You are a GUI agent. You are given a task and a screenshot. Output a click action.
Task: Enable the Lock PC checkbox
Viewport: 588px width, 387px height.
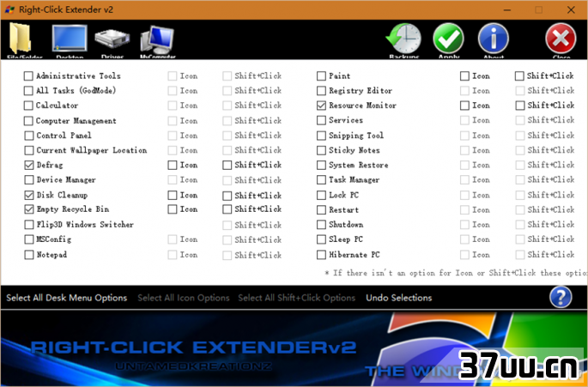click(x=321, y=195)
